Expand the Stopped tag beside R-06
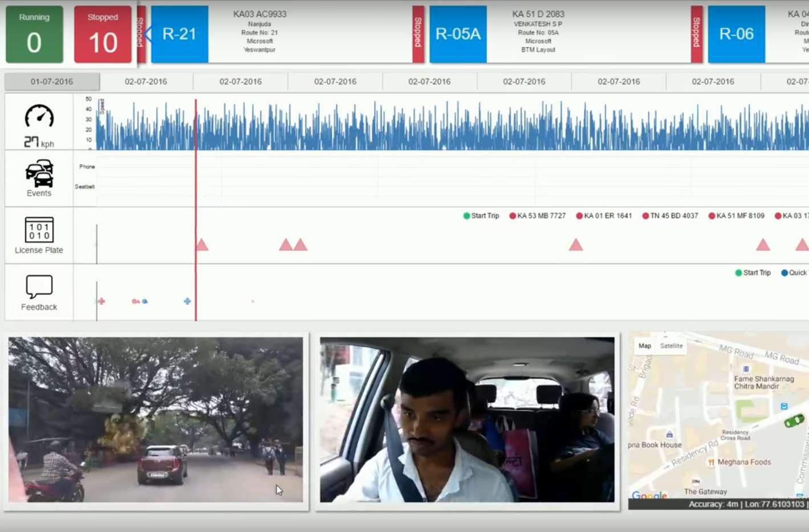 tap(696, 34)
